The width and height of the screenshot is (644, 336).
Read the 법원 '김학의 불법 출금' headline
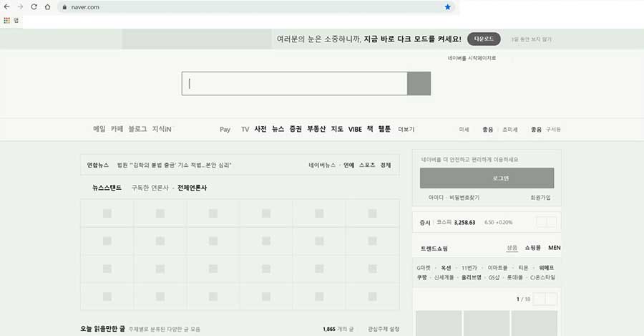(174, 165)
